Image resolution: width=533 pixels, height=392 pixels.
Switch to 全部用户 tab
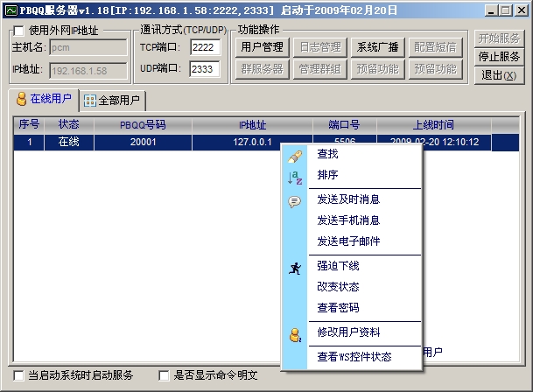pos(112,101)
